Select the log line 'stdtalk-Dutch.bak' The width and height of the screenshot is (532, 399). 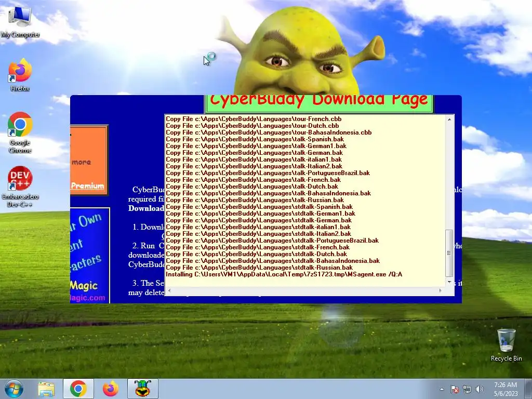point(257,254)
